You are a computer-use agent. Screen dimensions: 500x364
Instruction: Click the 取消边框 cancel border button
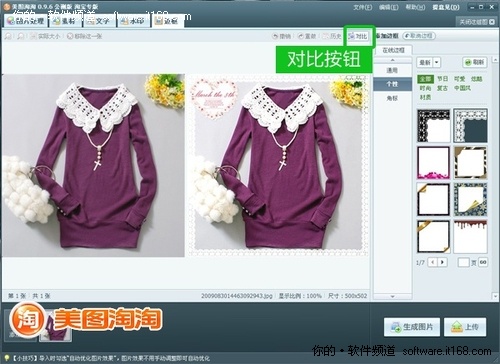tap(419, 36)
